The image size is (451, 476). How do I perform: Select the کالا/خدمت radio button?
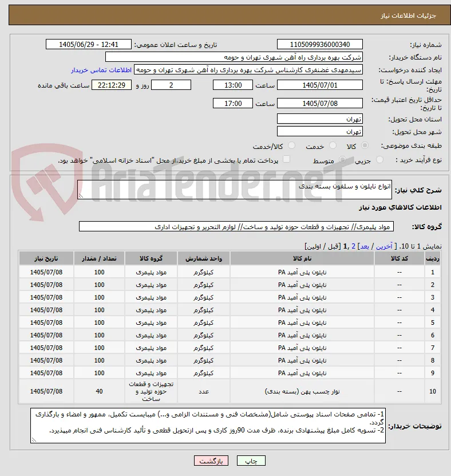[291, 145]
